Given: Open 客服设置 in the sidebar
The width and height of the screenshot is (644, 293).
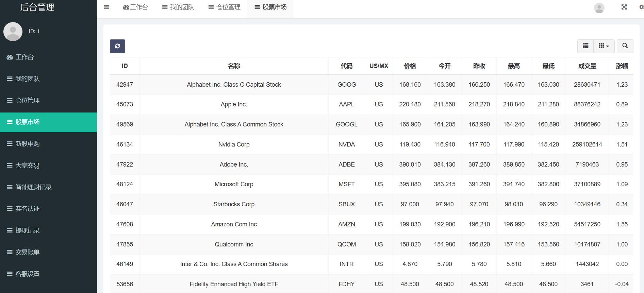Looking at the screenshot, I should click(x=27, y=274).
